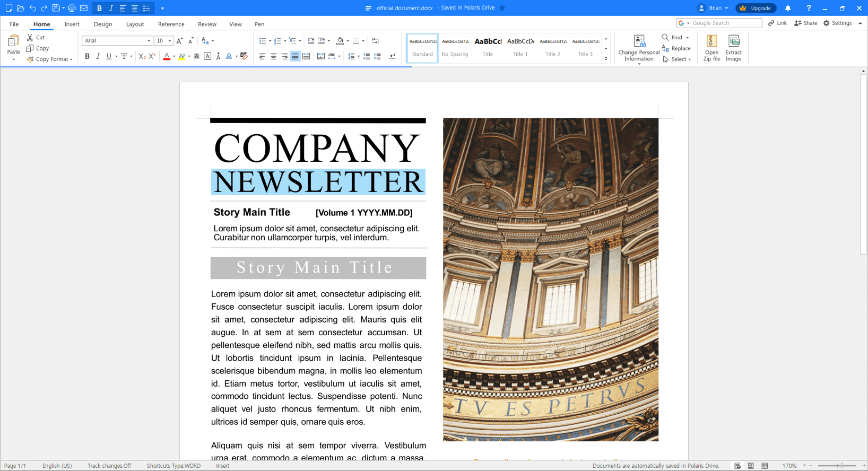
Task: Open the File menu
Action: pos(14,24)
